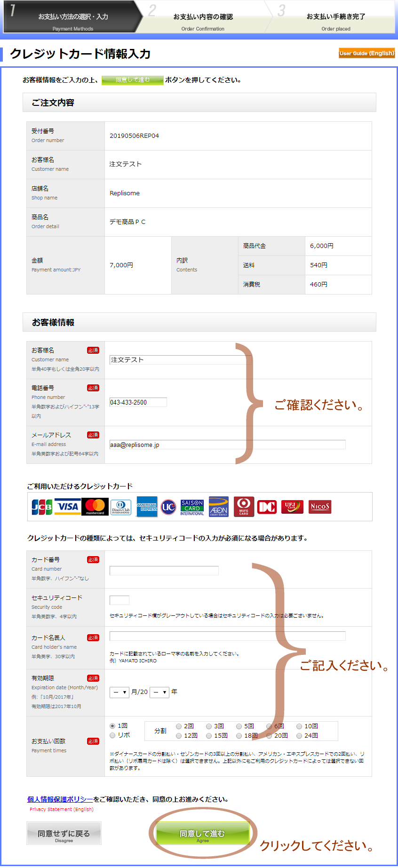Click the American Express logo

tap(147, 507)
